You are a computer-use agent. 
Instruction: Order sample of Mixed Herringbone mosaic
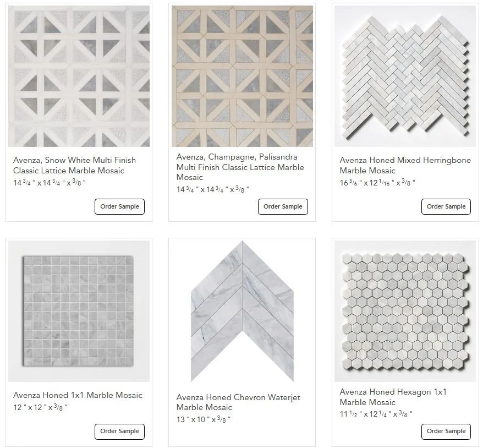coord(446,207)
